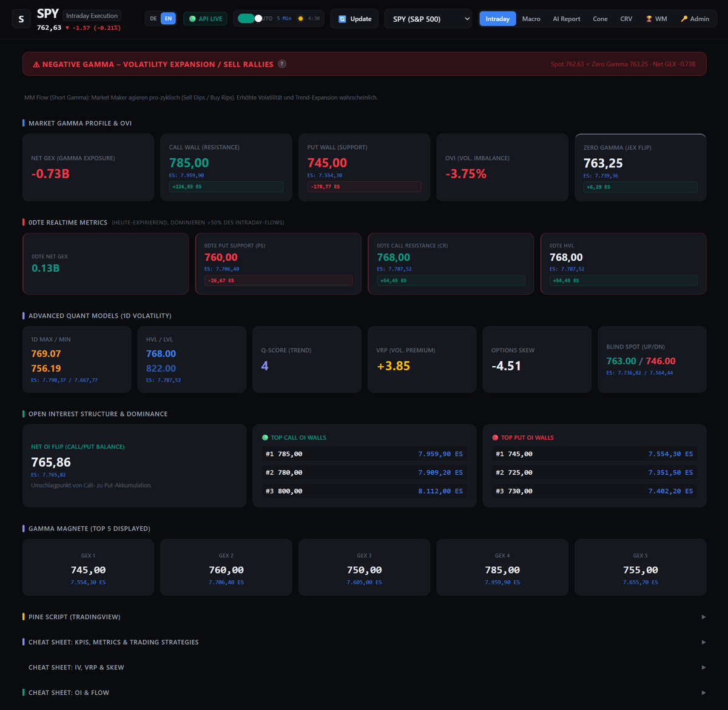Click the LVL 822.00 value
The image size is (728, 710).
pyautogui.click(x=161, y=368)
